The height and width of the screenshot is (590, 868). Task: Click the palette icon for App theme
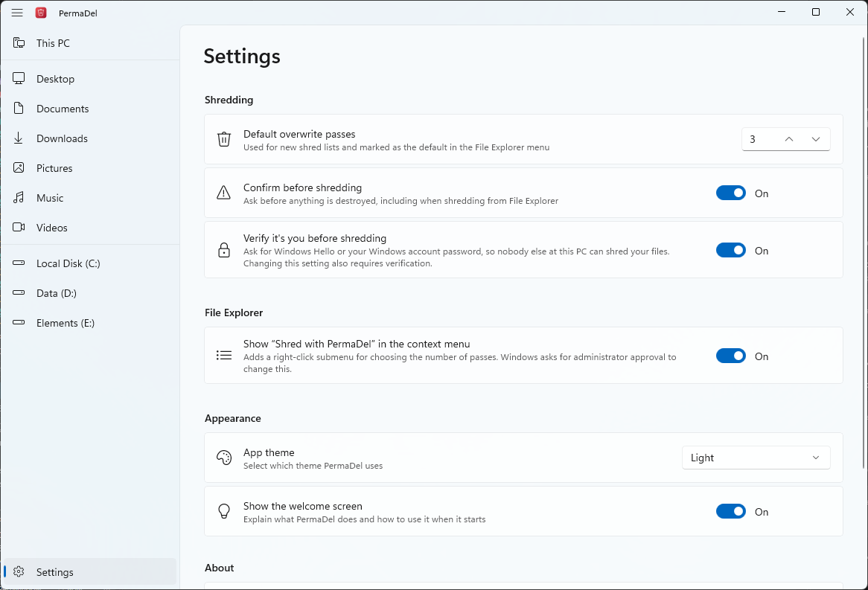(x=223, y=458)
